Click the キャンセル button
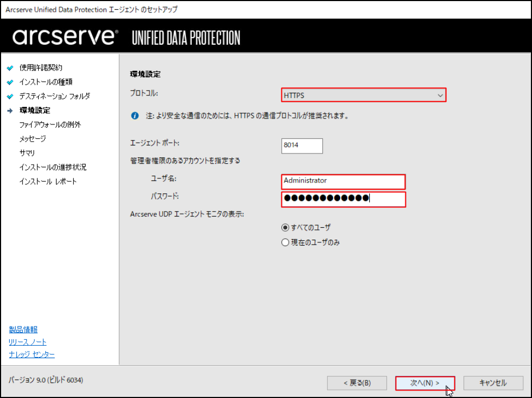Image resolution: width=532 pixels, height=398 pixels. pos(493,383)
